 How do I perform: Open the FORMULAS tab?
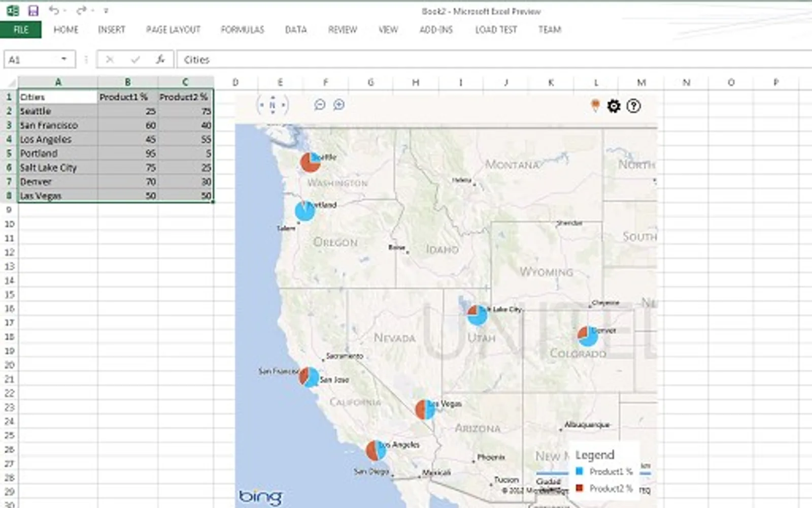243,29
